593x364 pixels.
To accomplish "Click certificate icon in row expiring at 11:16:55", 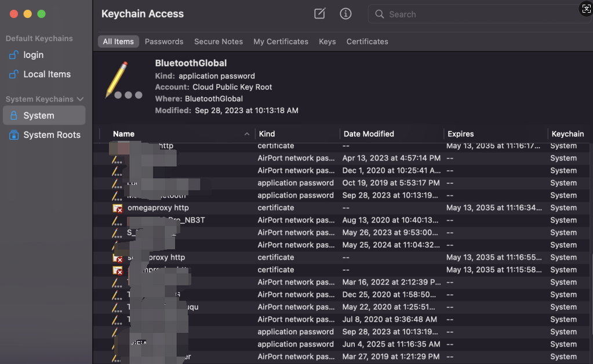I will [x=118, y=258].
